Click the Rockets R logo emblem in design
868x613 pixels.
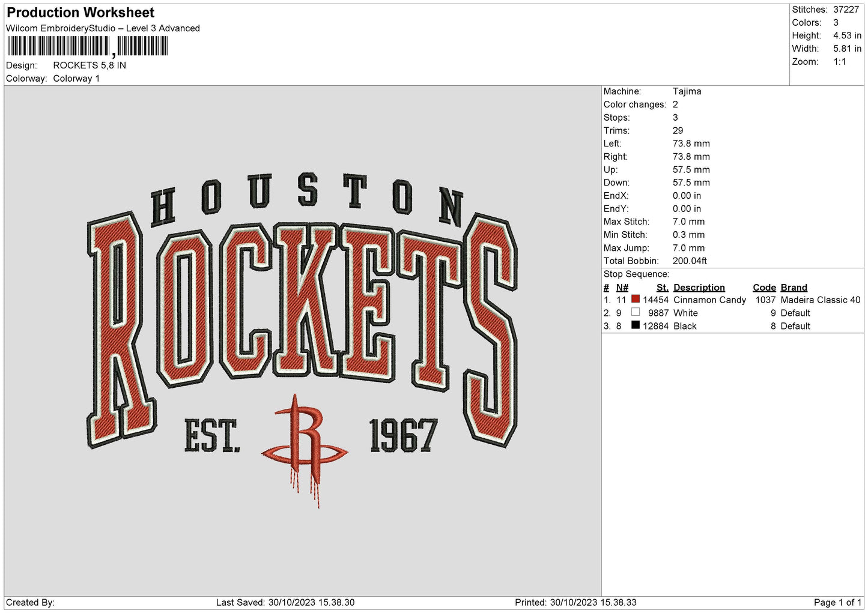(x=305, y=450)
